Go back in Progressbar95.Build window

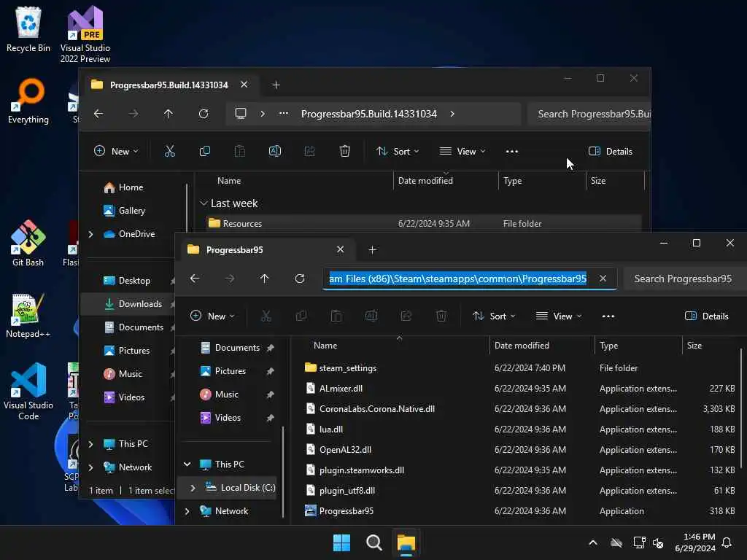[98, 114]
